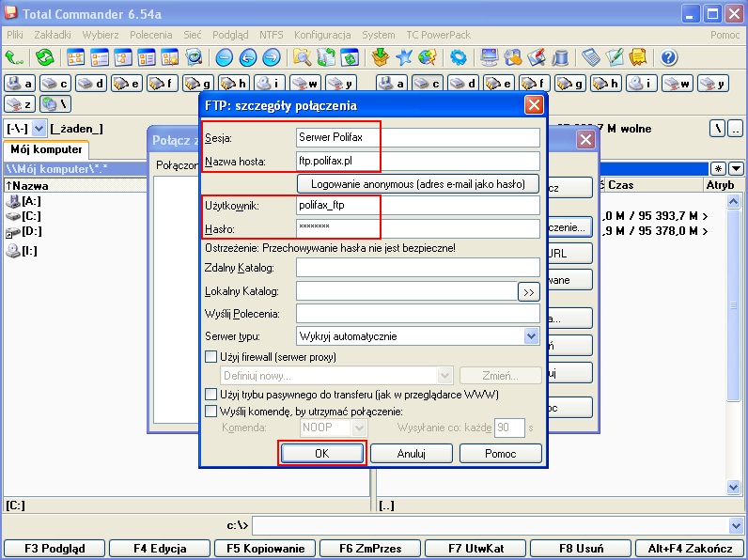
Task: Open right panel directory history arrow
Action: [x=736, y=168]
